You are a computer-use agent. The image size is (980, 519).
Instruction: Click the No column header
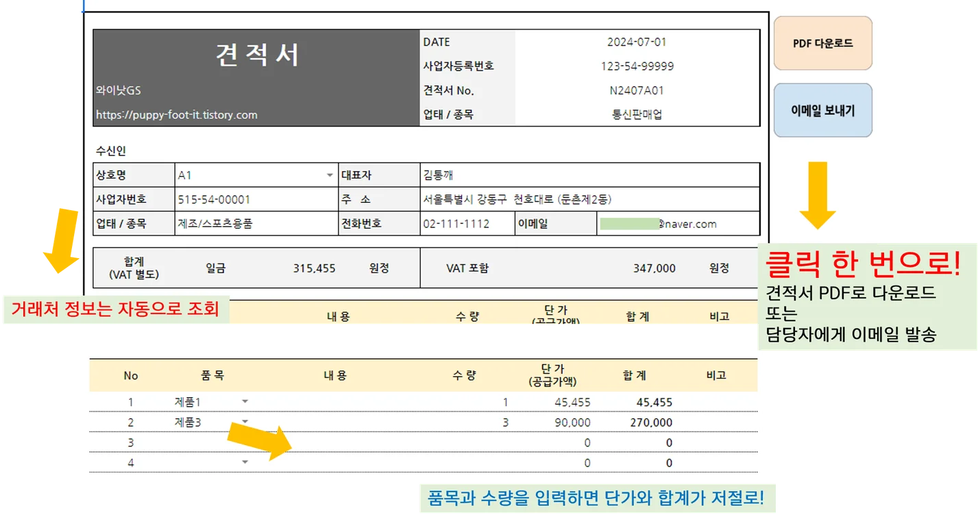point(131,375)
